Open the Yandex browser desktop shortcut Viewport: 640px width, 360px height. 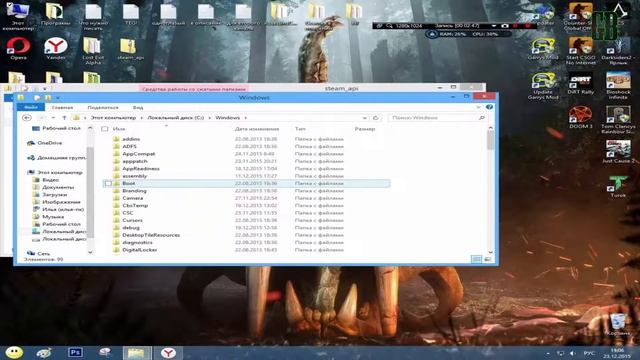click(x=56, y=48)
